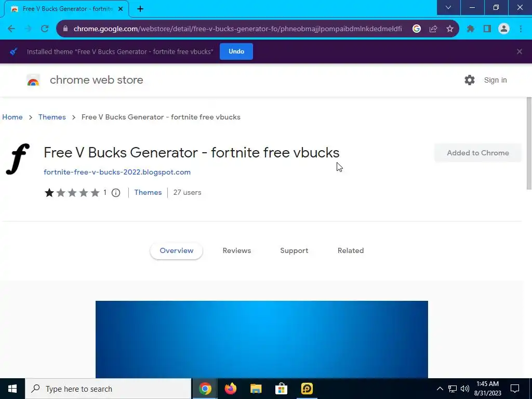This screenshot has height=399, width=532.
Task: Share this page using the share icon
Action: 433,29
